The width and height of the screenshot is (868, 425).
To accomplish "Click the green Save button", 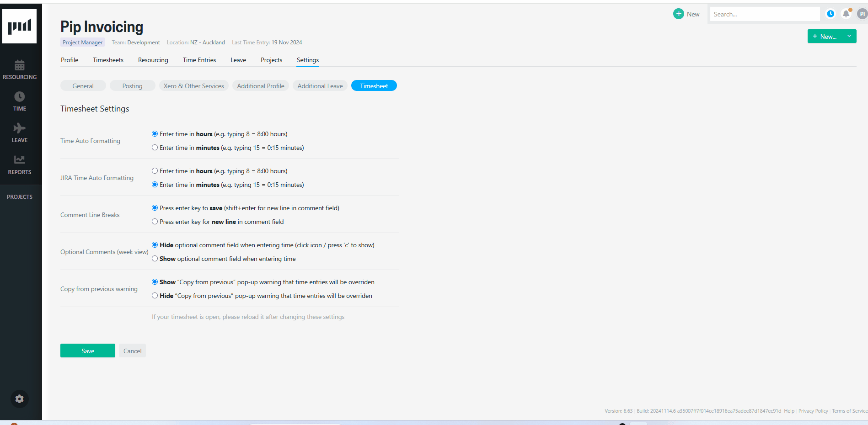I will coord(88,351).
